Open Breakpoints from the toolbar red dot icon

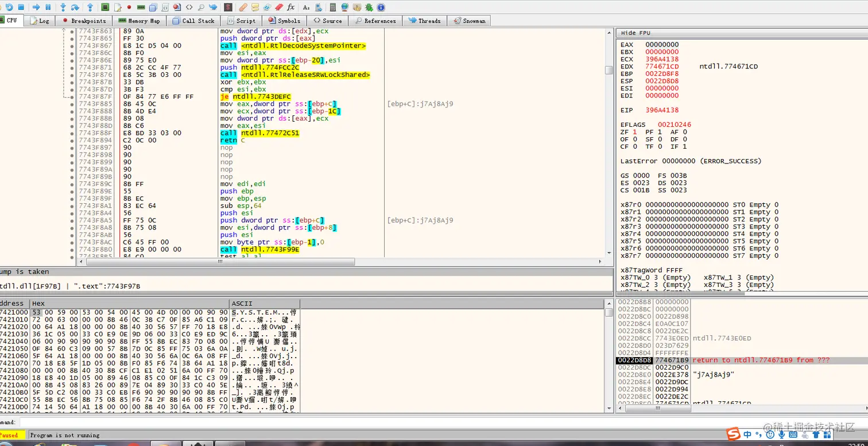pyautogui.click(x=129, y=7)
